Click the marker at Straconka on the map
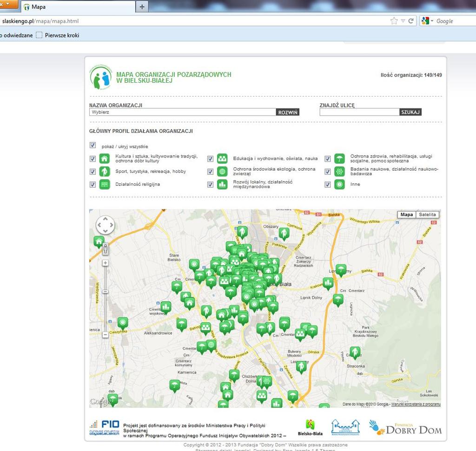476x451 pixels. pos(355,353)
